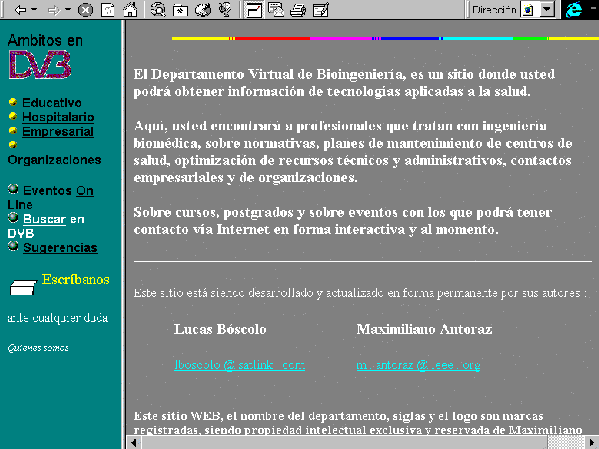Expand the Dirección address dropdown
Screen dimensions: 599x449
click(x=547, y=10)
